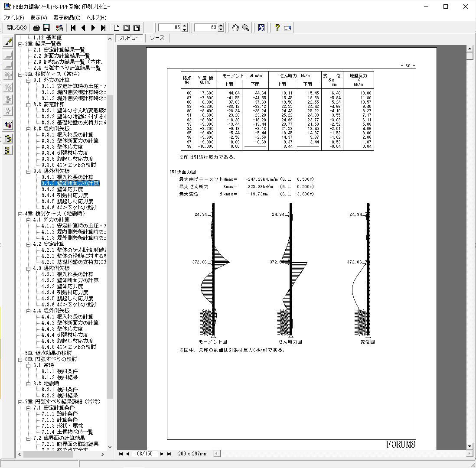Click the zoom percentage field showing 85
The height and width of the screenshot is (468, 476).
coord(170,28)
